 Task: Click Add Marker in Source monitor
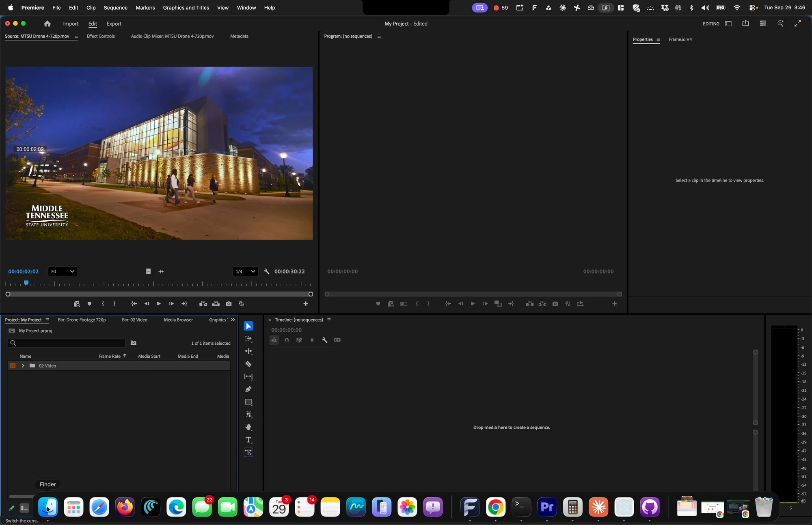[89, 304]
